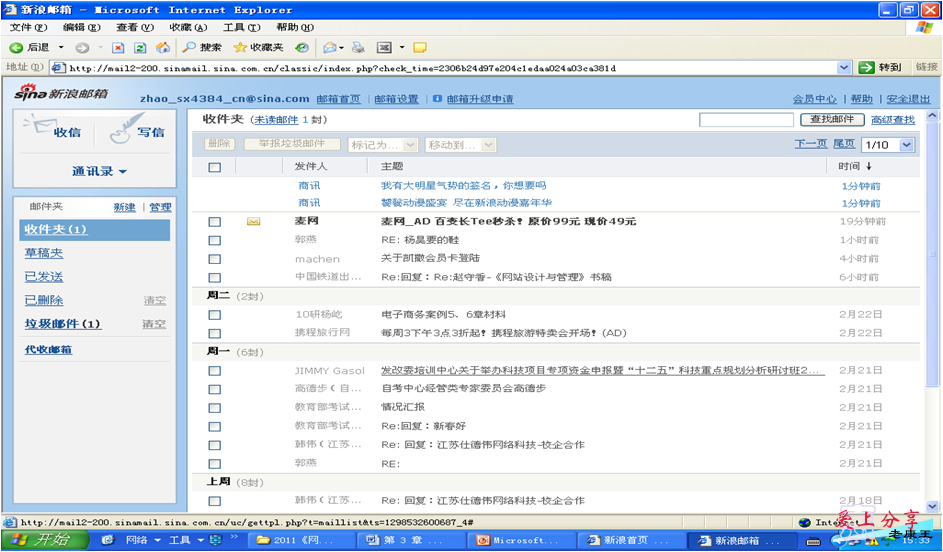This screenshot has width=943, height=552.
Task: Click the unread envelope icon beside 麦网
Action: [253, 222]
